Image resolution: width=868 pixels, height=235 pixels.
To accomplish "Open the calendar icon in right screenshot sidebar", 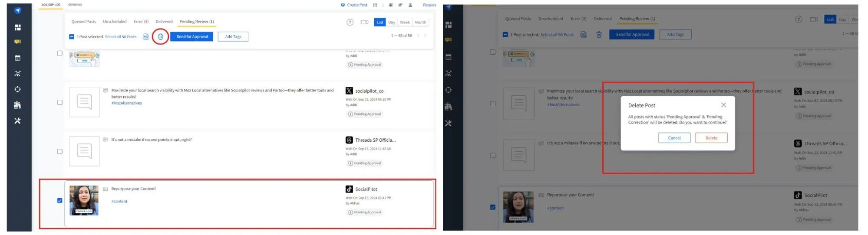I will (x=449, y=57).
